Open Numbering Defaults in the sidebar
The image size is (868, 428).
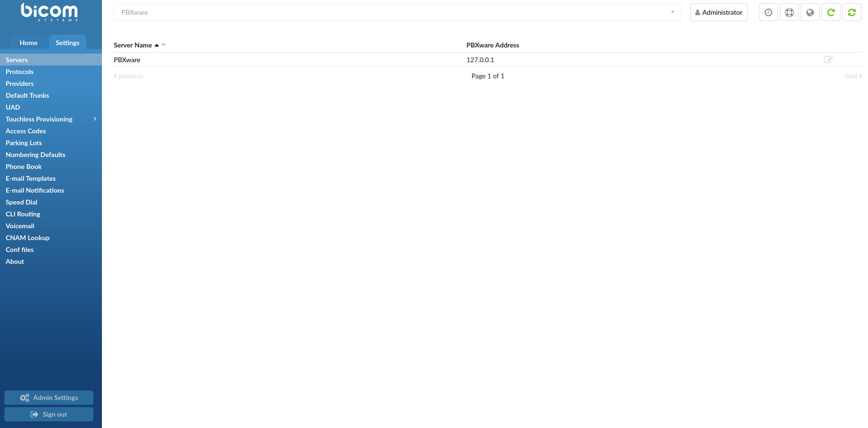point(51,155)
